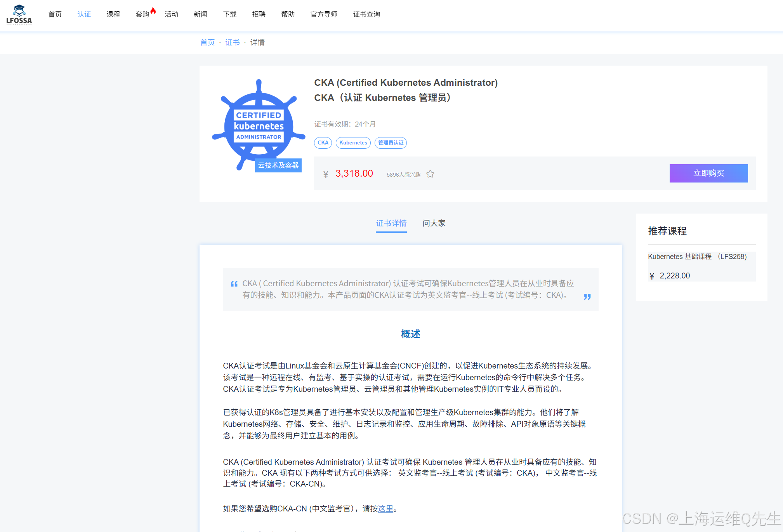
Task: Click the 这里 link for CKA-CN
Action: tap(385, 509)
